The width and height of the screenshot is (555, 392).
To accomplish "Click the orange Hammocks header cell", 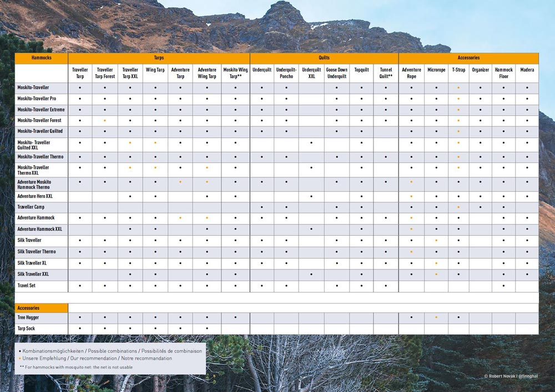I will 42,58.
